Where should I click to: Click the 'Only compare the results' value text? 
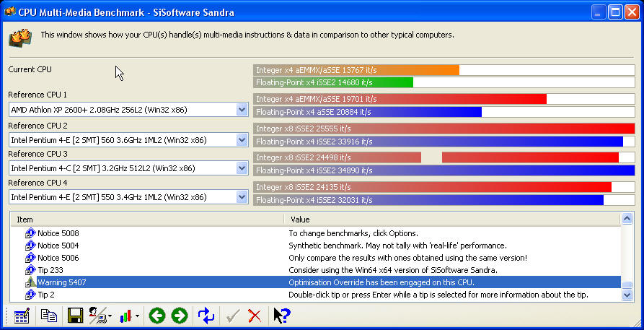coord(408,258)
